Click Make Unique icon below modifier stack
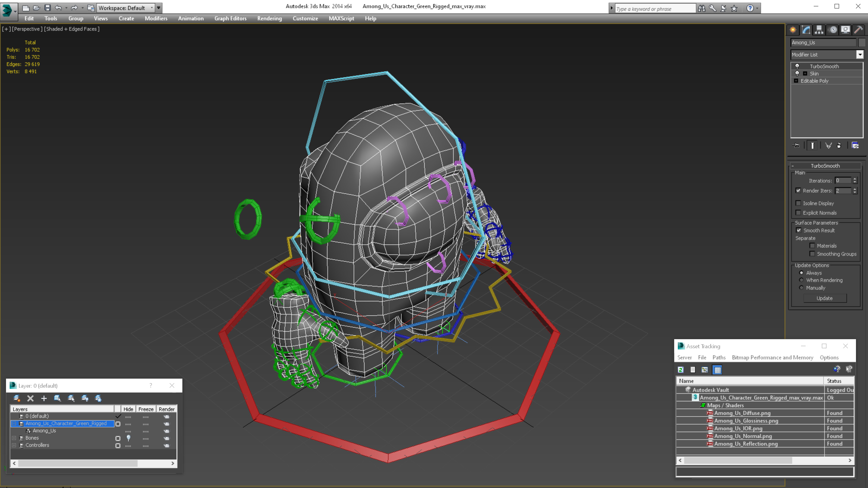 (x=828, y=145)
